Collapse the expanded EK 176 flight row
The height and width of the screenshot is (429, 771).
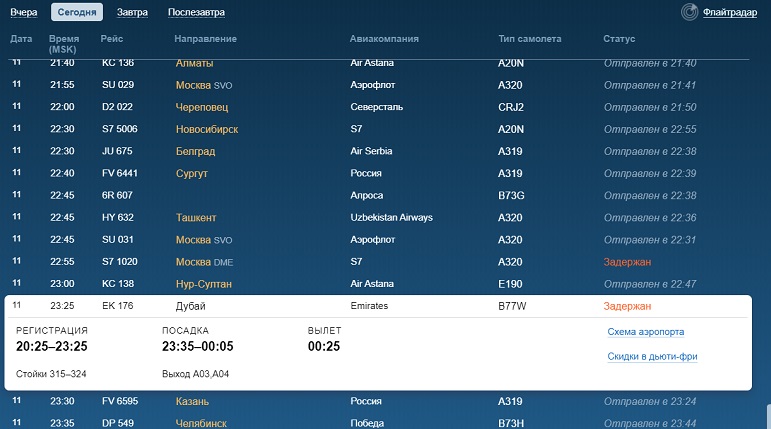(x=378, y=306)
